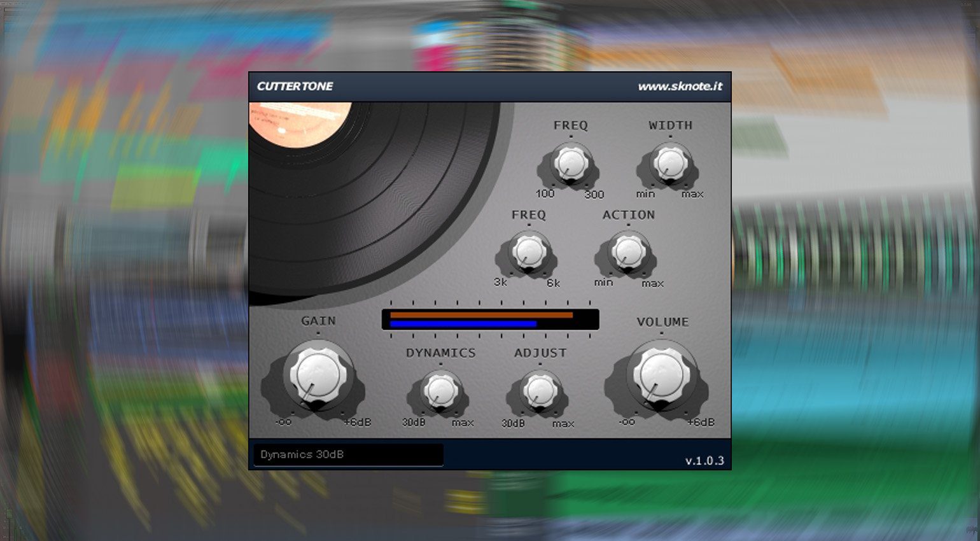Click the large GAIN knob
The width and height of the screenshot is (980, 541).
click(x=318, y=374)
